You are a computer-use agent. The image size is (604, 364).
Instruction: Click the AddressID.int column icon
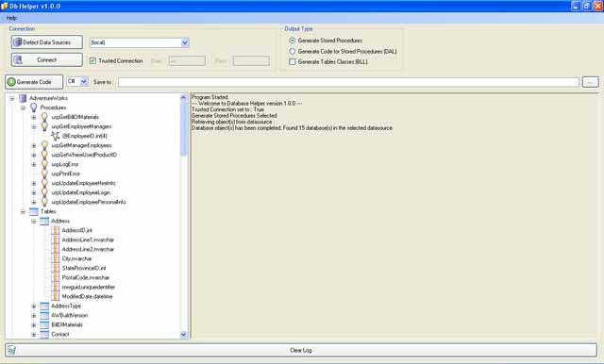click(x=56, y=230)
